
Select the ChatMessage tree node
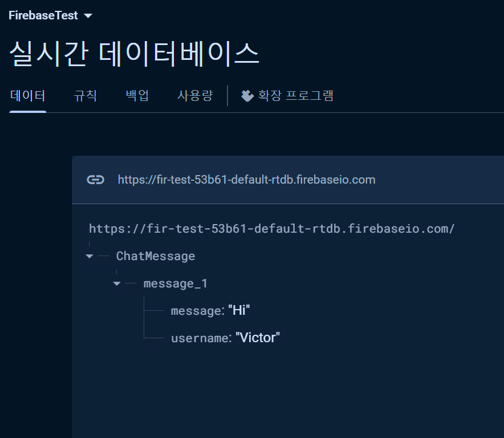tap(156, 256)
